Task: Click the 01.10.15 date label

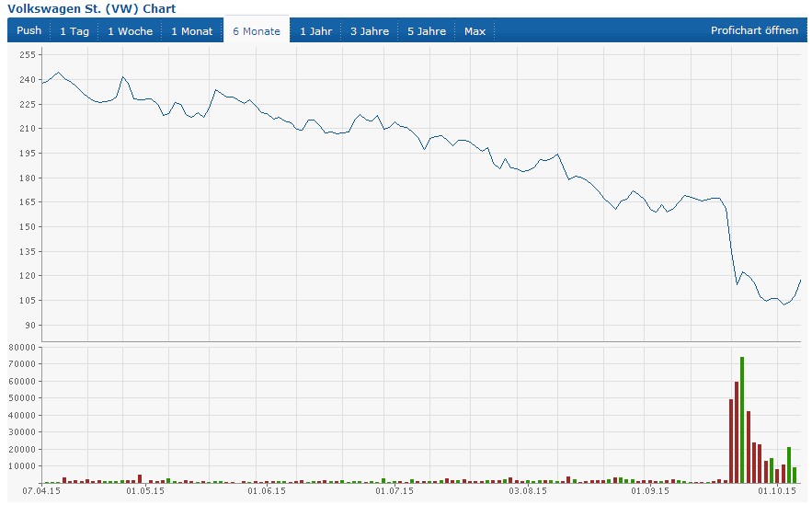Action: click(777, 490)
